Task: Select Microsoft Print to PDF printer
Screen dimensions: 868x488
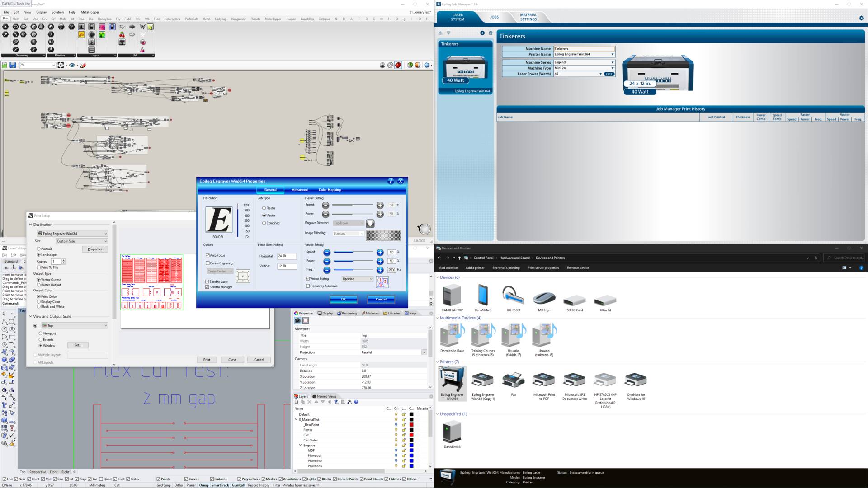Action: (544, 386)
